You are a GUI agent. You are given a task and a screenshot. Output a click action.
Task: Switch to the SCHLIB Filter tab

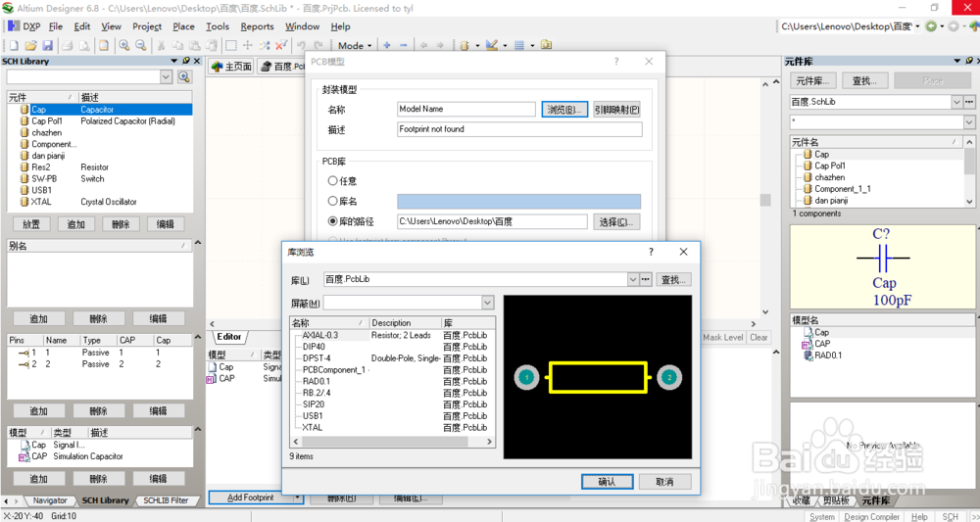[165, 500]
